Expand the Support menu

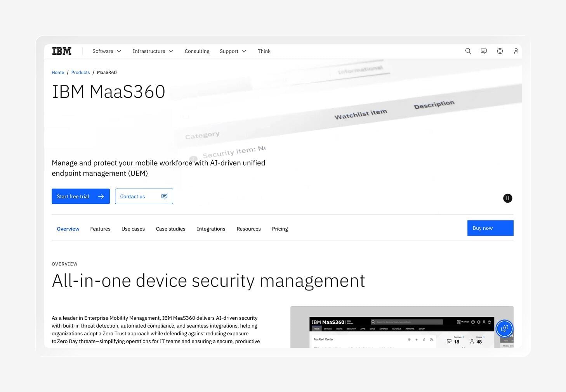tap(233, 51)
